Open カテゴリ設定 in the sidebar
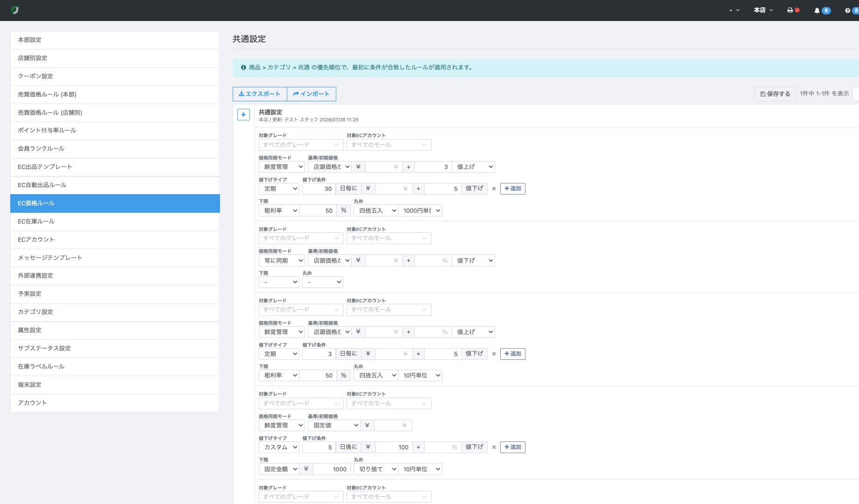 (115, 312)
